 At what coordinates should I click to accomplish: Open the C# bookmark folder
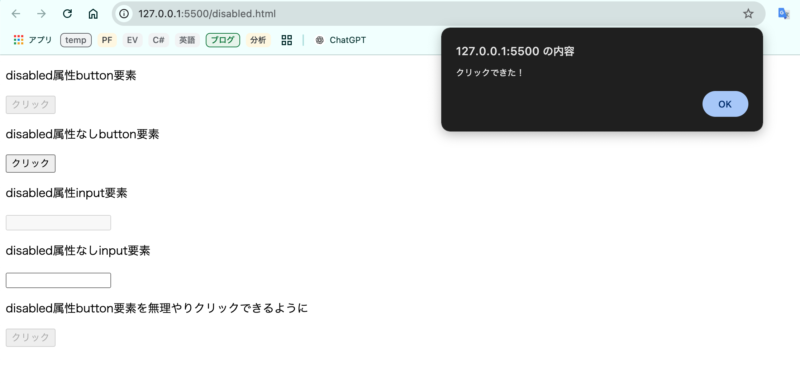click(x=159, y=40)
